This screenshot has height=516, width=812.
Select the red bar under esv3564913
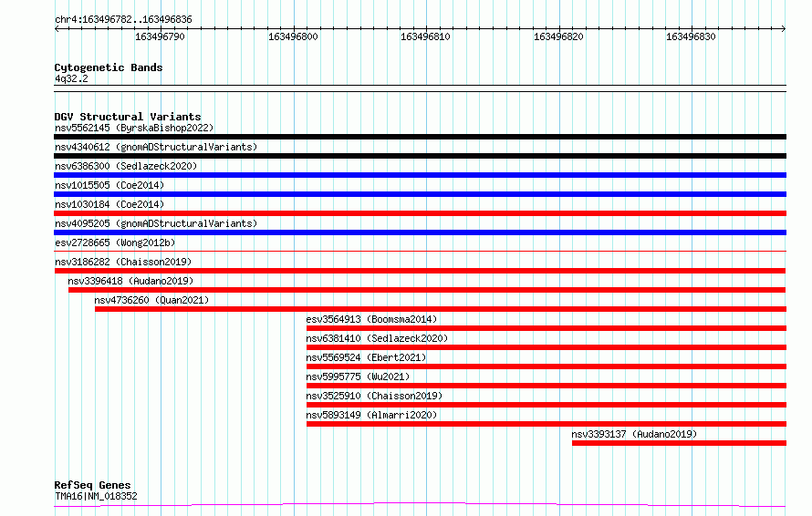tap(547, 328)
